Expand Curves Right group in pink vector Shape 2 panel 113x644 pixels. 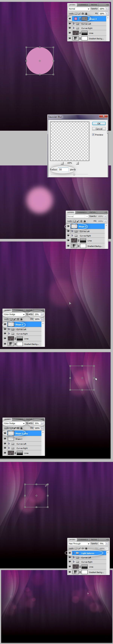[x=74, y=28]
